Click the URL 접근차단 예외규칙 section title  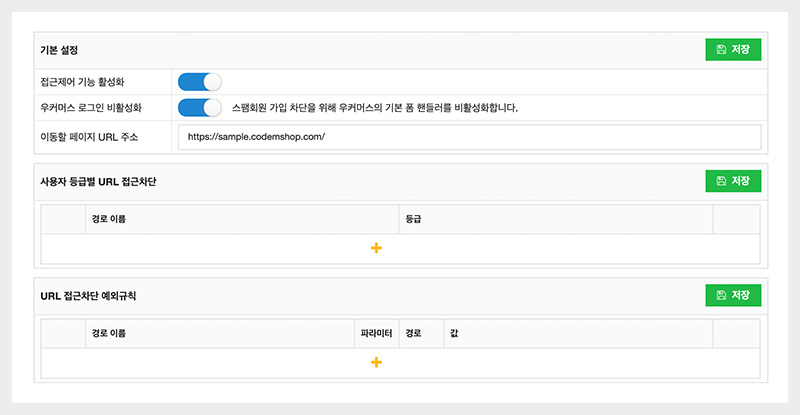point(88,296)
